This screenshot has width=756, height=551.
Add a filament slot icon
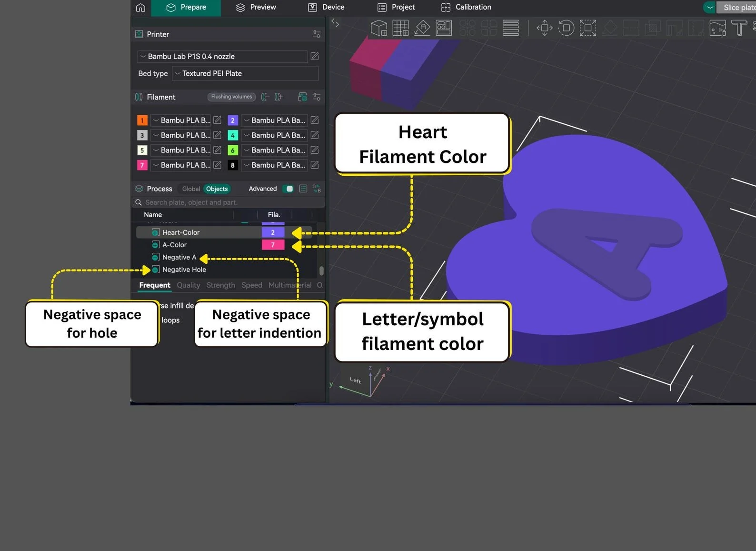click(x=279, y=97)
